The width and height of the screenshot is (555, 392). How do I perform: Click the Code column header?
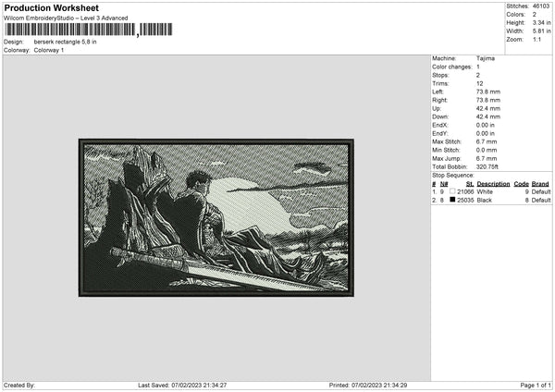tap(521, 184)
